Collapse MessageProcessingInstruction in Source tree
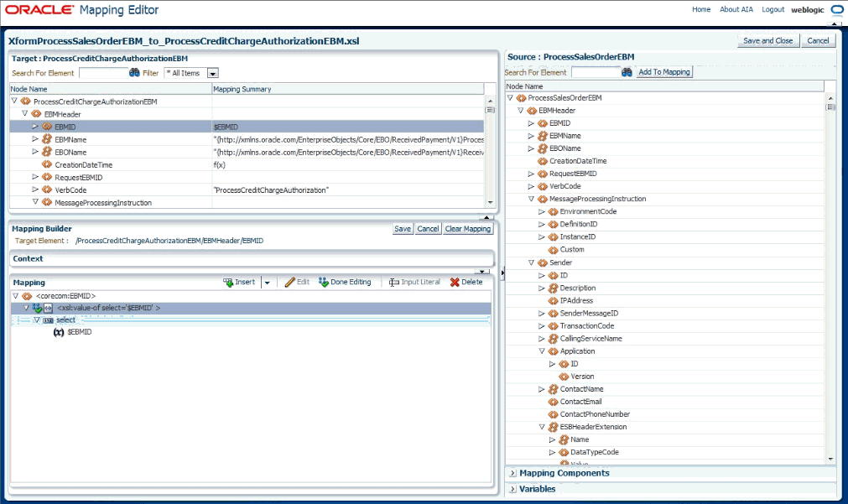 531,199
